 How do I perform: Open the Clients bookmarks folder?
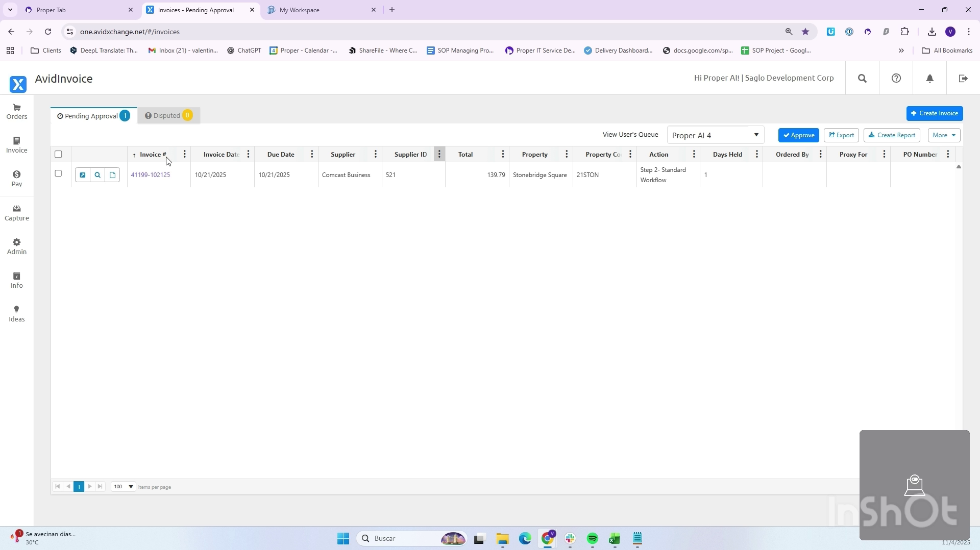(46, 51)
